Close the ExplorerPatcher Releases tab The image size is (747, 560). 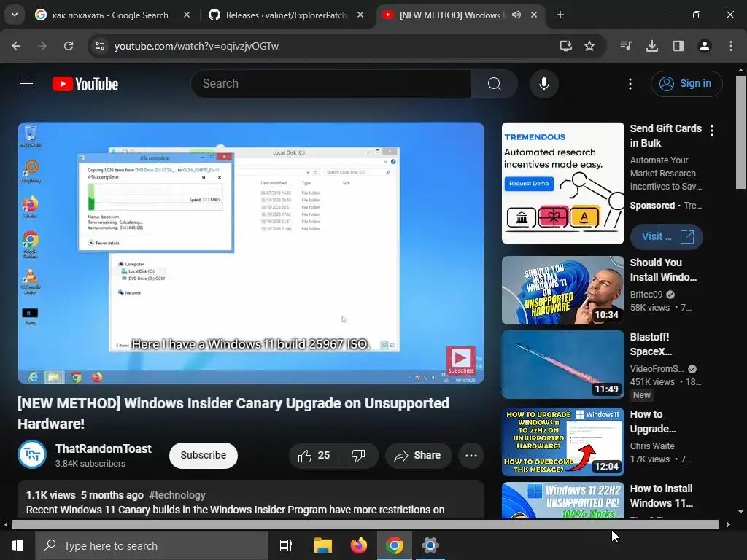360,15
